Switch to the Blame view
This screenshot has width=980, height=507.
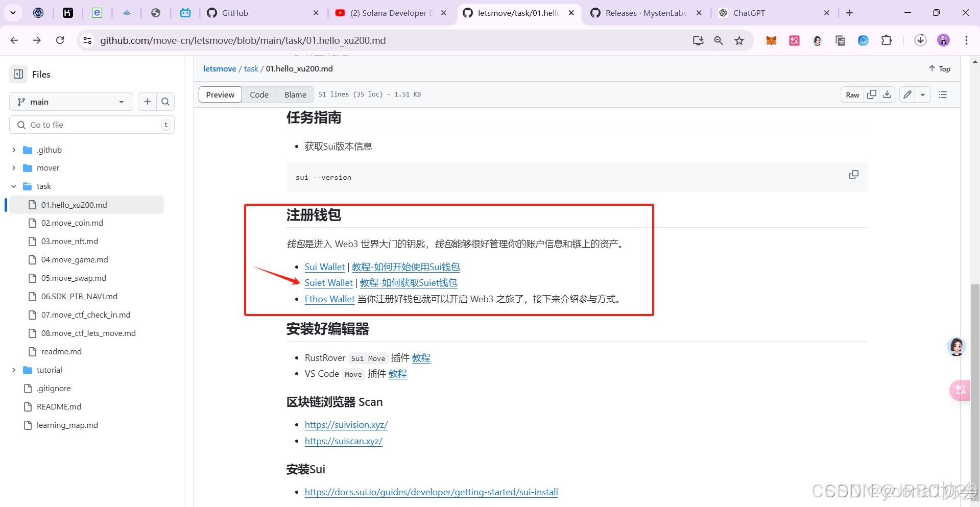pyautogui.click(x=295, y=94)
